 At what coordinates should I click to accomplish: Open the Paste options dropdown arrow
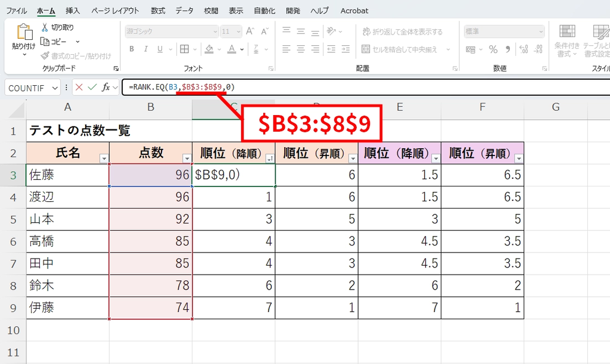[24, 54]
